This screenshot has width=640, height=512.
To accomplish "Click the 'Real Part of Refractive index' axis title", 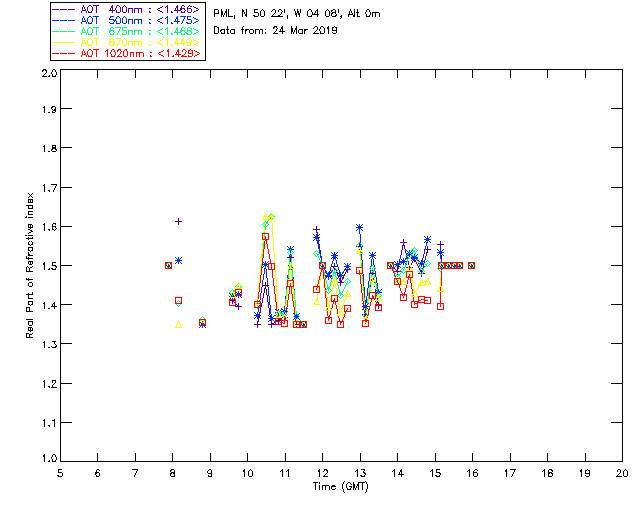I will (x=29, y=265).
